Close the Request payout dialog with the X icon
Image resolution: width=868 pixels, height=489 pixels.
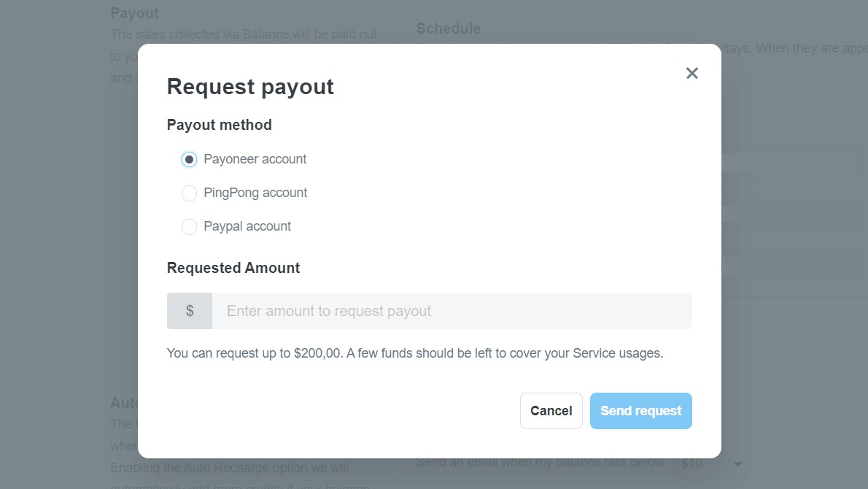pyautogui.click(x=691, y=73)
